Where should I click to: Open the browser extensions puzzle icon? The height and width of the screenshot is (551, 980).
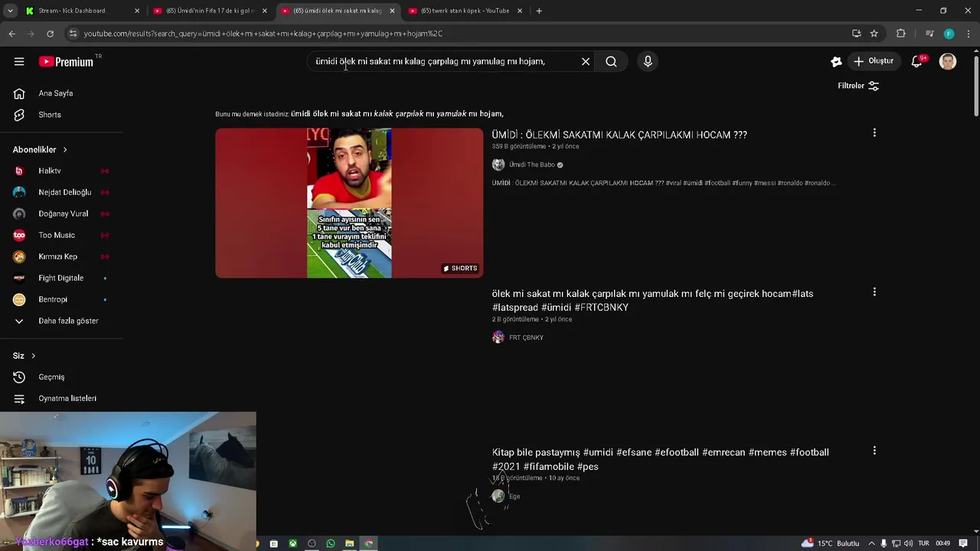point(900,34)
